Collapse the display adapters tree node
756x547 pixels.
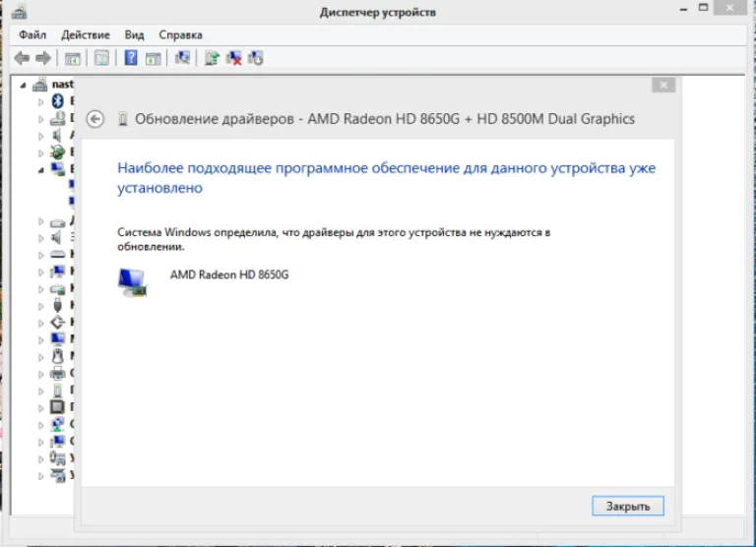(x=41, y=169)
